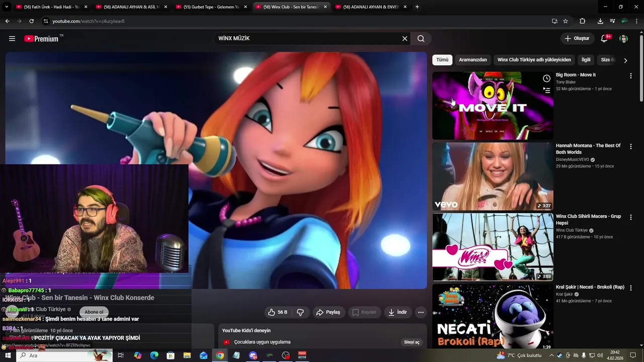
Task: Switch to ADANALI AYHAN & ENVER tab
Action: click(x=371, y=7)
